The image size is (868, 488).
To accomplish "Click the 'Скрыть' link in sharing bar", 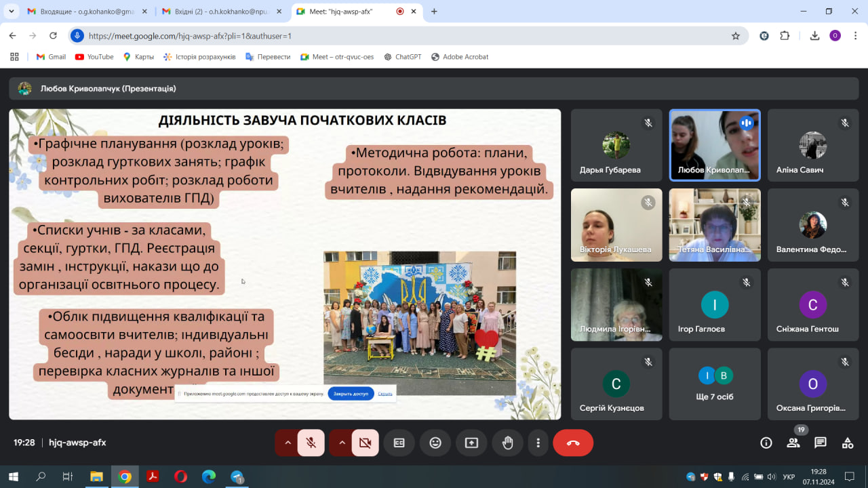I will (x=385, y=393).
